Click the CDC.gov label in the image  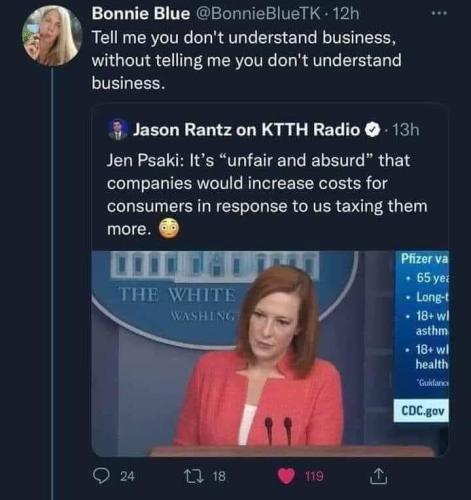(x=423, y=411)
